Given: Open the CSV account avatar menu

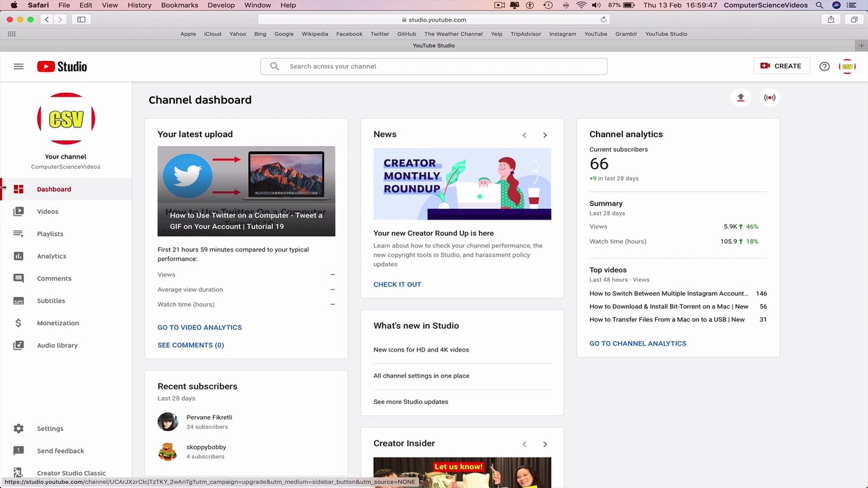Looking at the screenshot, I should (847, 66).
